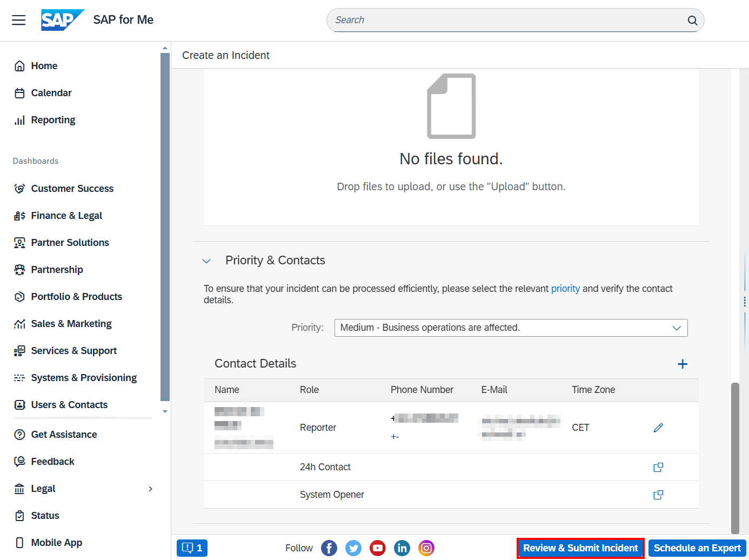Follow SAP on YouTube
The width and height of the screenshot is (749, 560).
378,548
